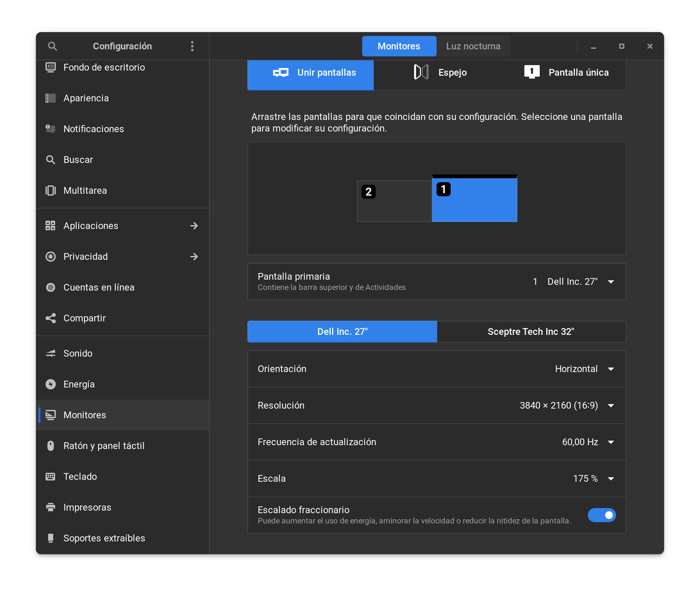The height and width of the screenshot is (594, 700).
Task: Select the Sceptre Tech Inc 32" tab
Action: pyautogui.click(x=531, y=331)
